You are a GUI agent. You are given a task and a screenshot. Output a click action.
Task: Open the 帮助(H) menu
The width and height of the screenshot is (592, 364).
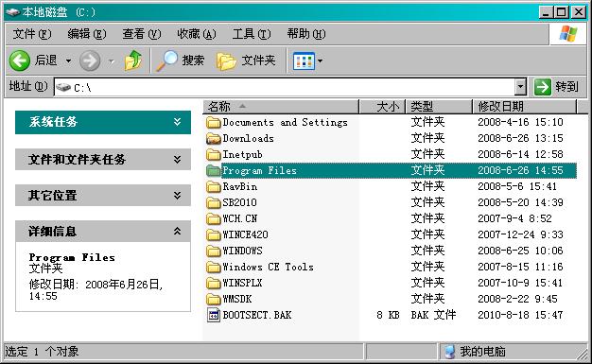tap(306, 34)
